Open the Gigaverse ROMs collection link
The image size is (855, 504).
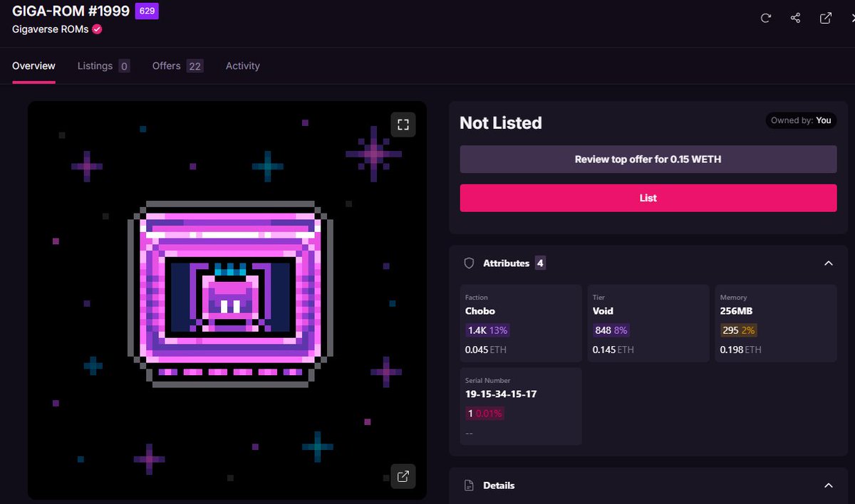click(x=51, y=29)
